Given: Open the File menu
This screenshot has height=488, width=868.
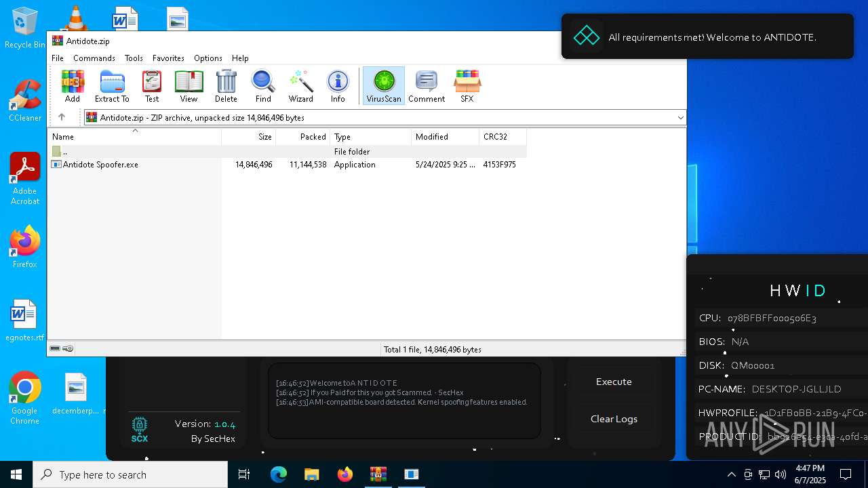Looking at the screenshot, I should 58,58.
